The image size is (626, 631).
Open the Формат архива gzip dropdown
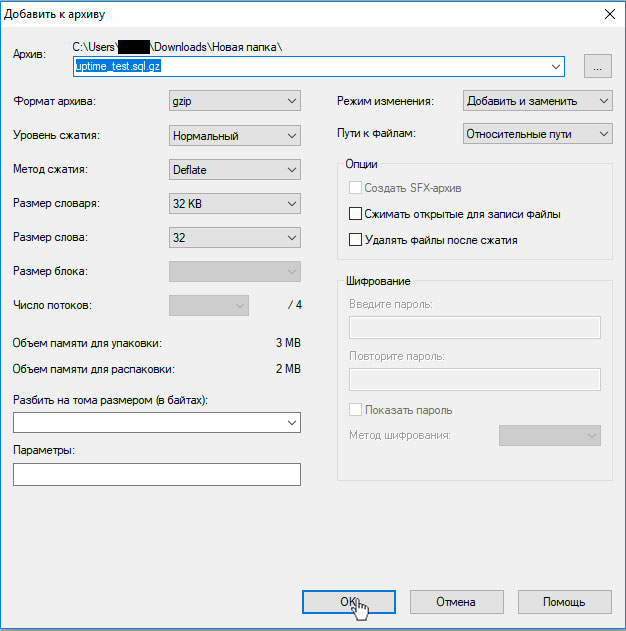click(x=235, y=101)
